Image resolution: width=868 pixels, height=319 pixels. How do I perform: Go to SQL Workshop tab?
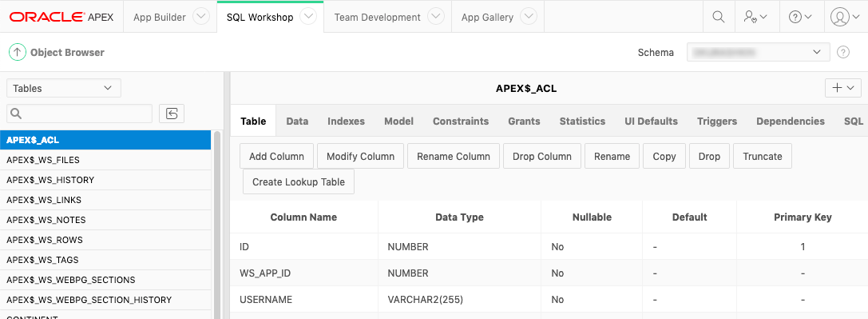(260, 17)
